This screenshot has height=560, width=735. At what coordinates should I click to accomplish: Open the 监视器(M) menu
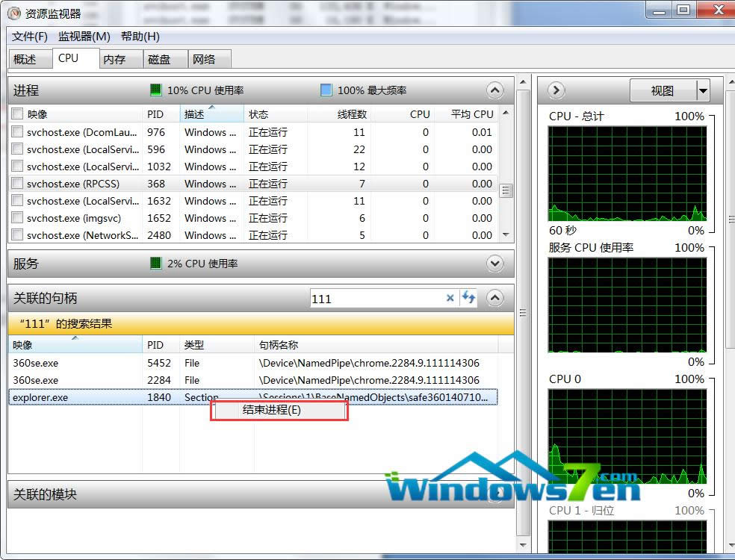pyautogui.click(x=84, y=37)
